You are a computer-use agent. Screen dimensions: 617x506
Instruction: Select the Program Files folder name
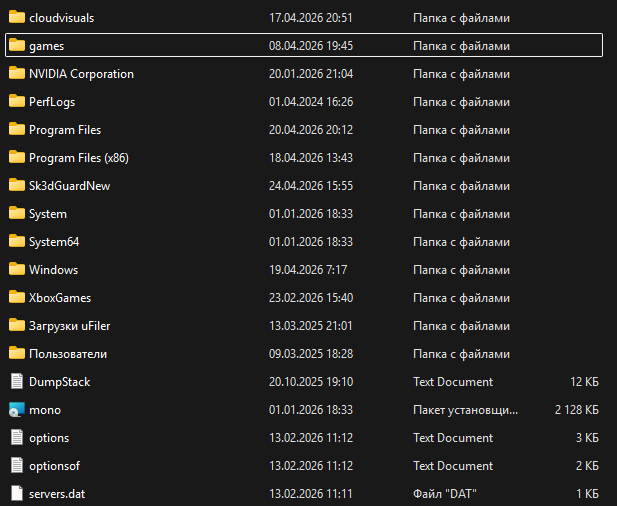click(65, 130)
